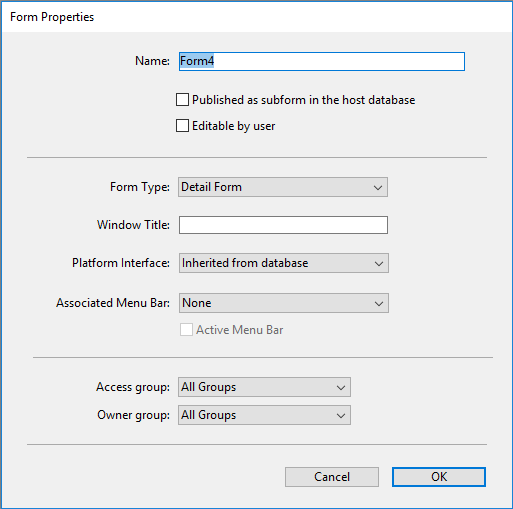
Task: Click the Form Type dropdown chevron arrow
Action: point(378,188)
